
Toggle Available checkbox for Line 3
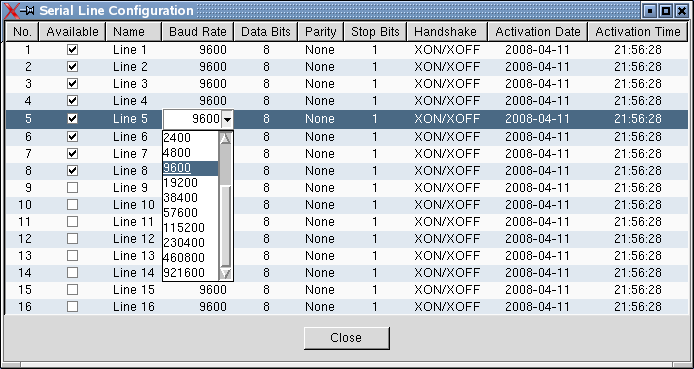[x=72, y=84]
